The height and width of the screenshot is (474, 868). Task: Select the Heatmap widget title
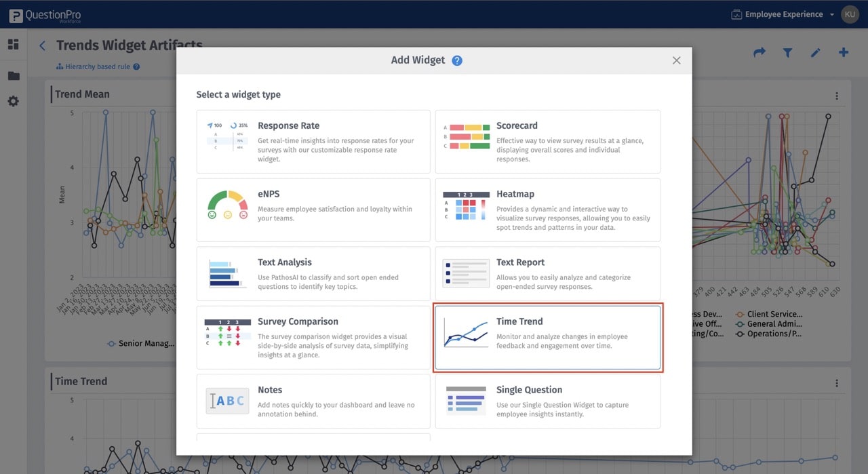pos(515,194)
